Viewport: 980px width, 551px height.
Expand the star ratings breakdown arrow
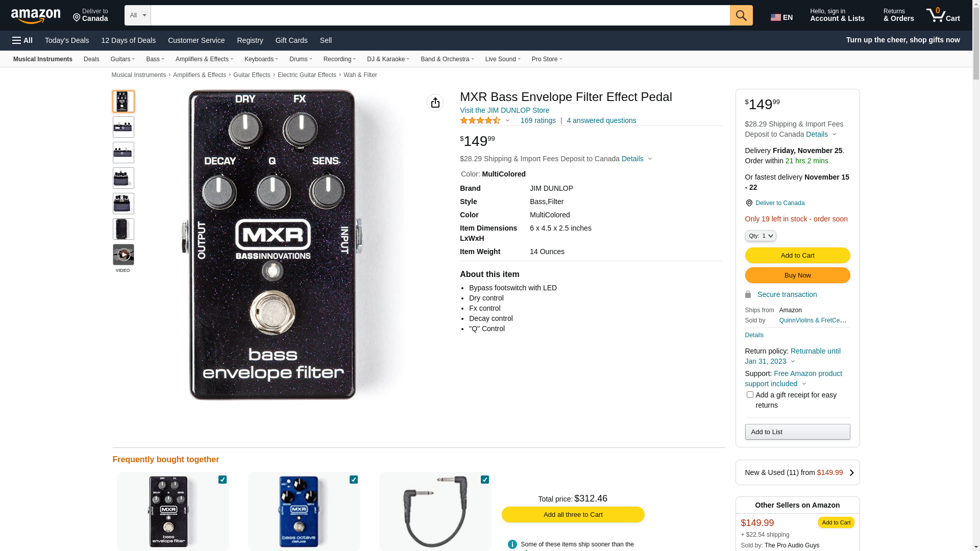pyautogui.click(x=507, y=121)
